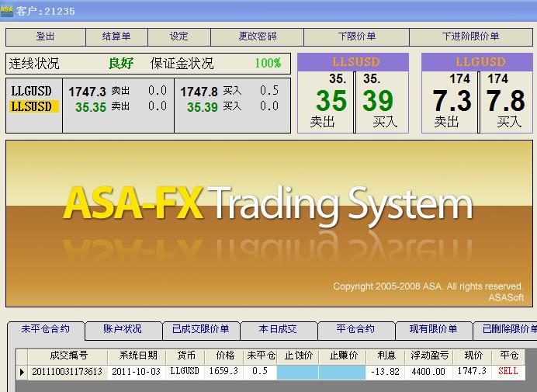Click the date cell 2011-10-03

[x=137, y=372]
